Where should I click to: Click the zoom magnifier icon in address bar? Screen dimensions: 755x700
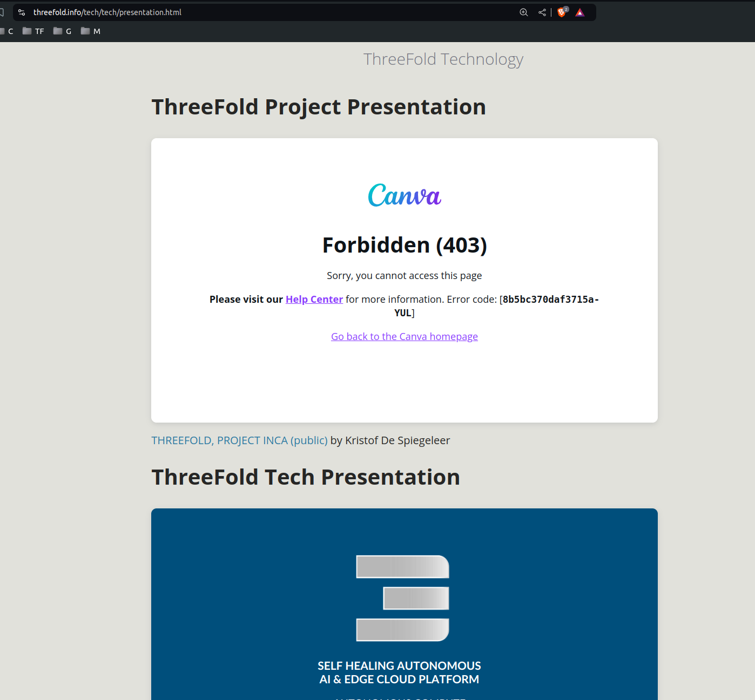523,12
